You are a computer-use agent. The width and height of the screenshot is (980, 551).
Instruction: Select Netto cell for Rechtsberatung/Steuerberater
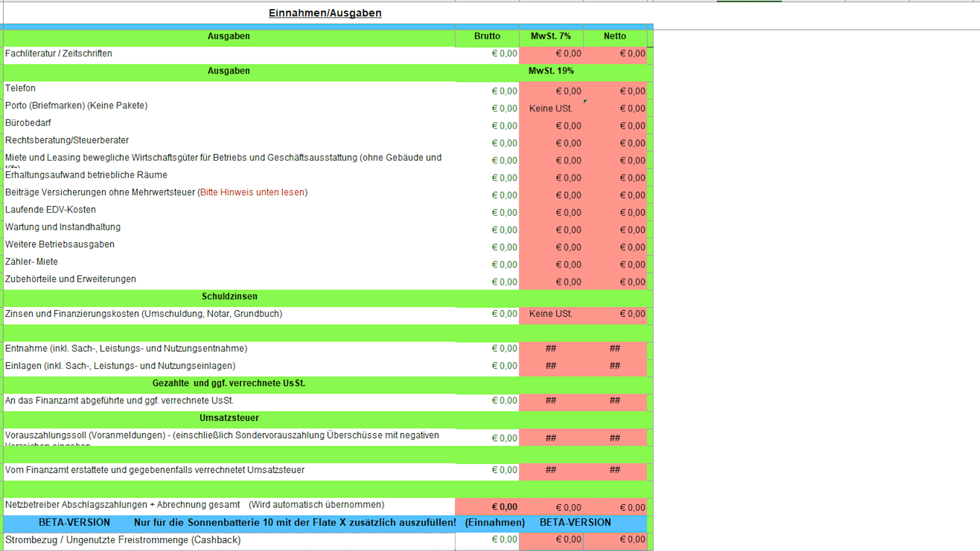tap(615, 143)
